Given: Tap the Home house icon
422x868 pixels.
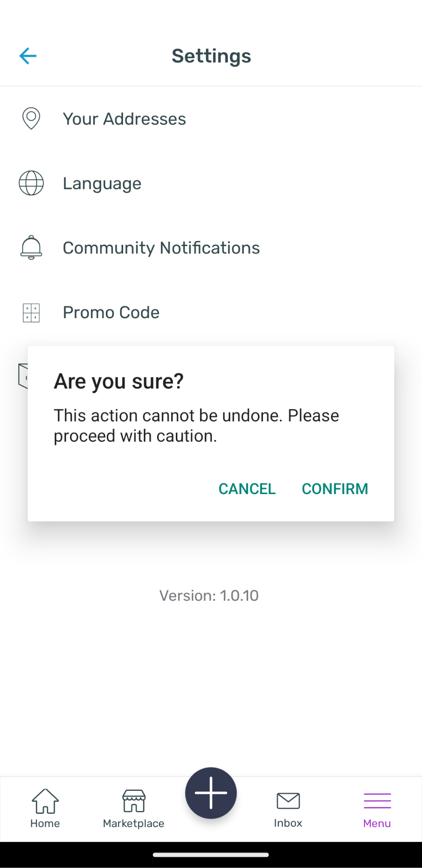Looking at the screenshot, I should (45, 801).
